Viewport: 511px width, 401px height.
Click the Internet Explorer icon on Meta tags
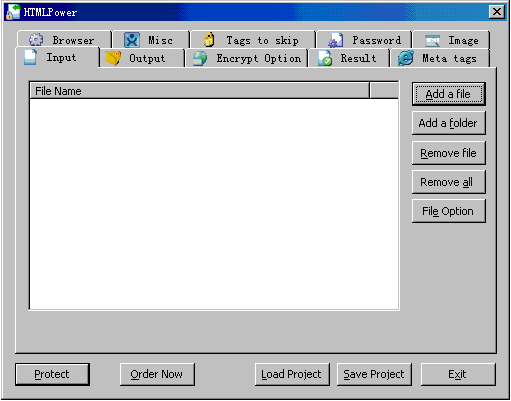pyautogui.click(x=406, y=58)
